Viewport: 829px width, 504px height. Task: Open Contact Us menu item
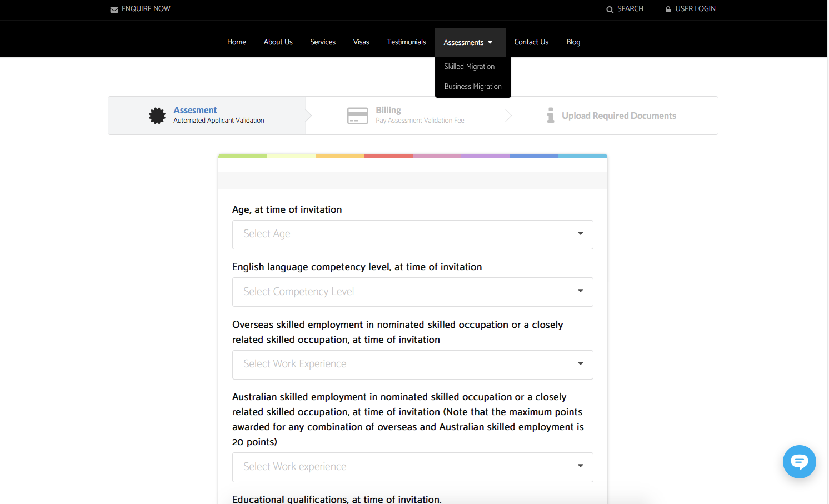coord(531,42)
